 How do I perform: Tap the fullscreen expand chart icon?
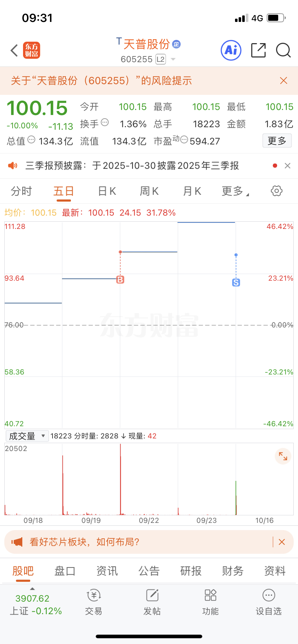(283, 457)
